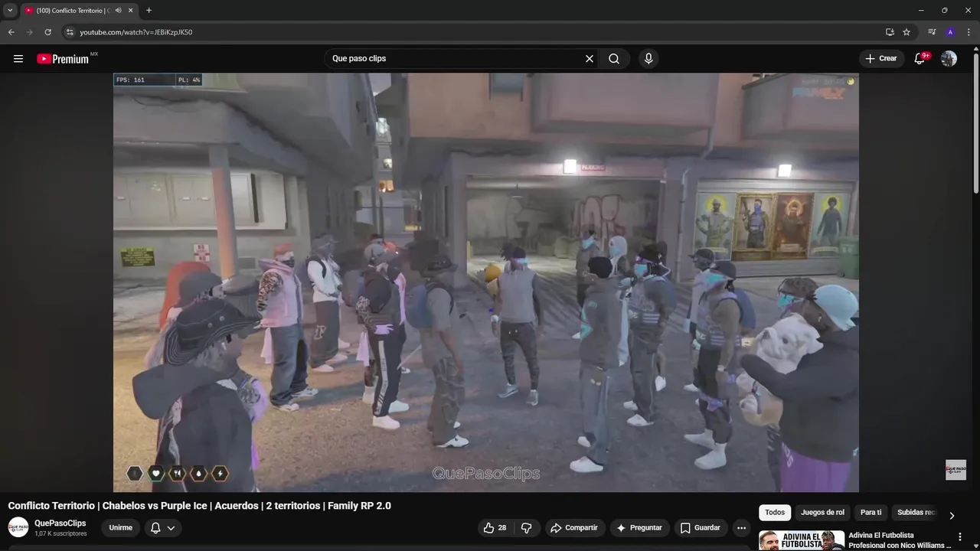Click the 1,07 K suscriptores text
This screenshot has height=551, width=980.
click(60, 533)
